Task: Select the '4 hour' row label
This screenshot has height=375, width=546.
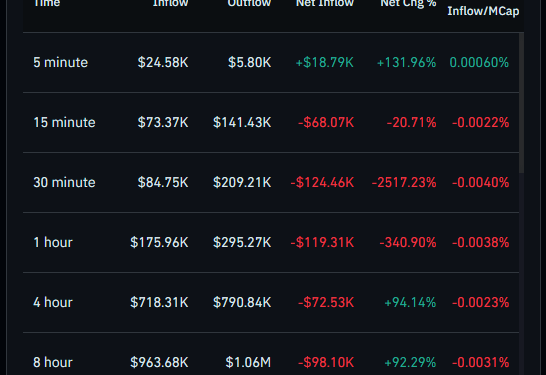Action: click(x=53, y=302)
